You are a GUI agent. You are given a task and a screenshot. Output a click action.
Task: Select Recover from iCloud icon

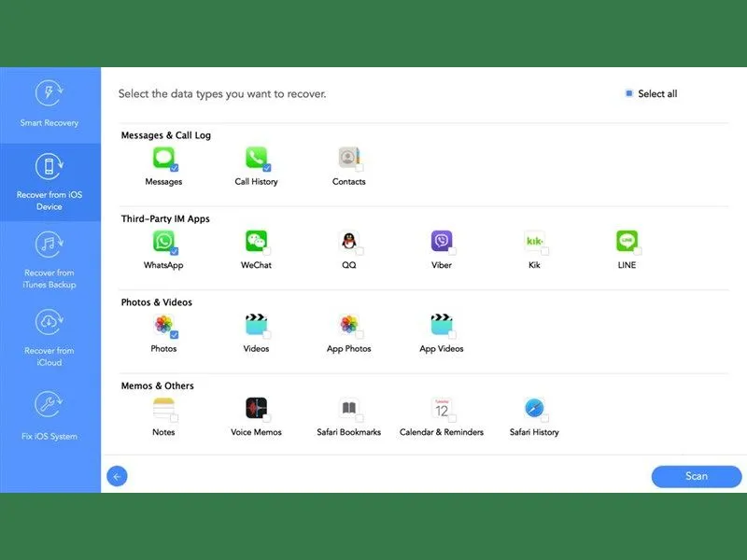pos(49,322)
